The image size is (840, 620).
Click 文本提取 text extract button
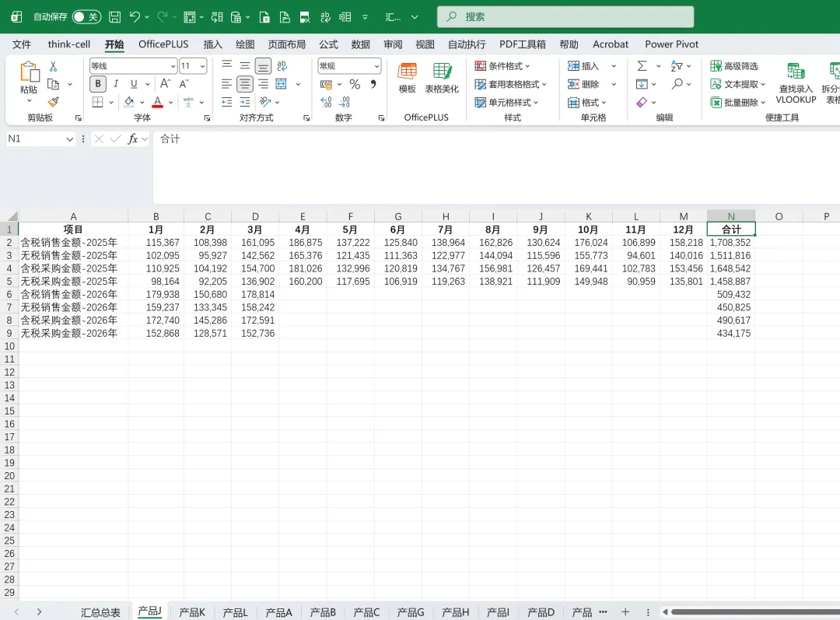coord(737,84)
